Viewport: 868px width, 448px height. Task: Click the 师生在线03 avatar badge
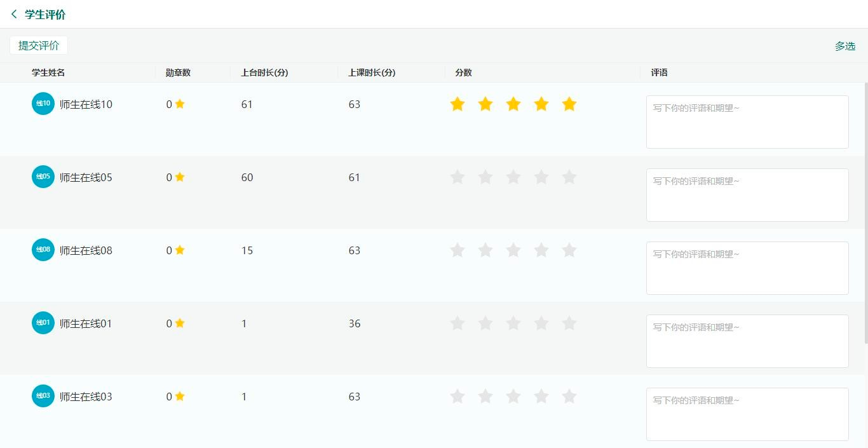43,396
